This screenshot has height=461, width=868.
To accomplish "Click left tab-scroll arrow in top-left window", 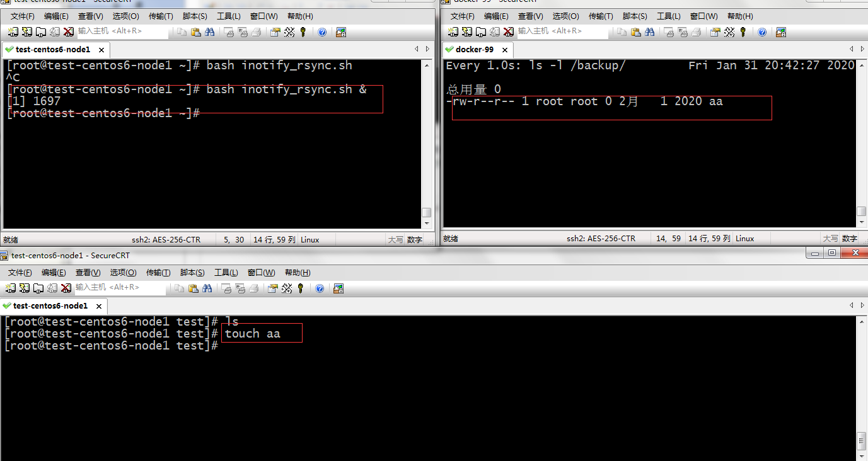I will tap(417, 49).
